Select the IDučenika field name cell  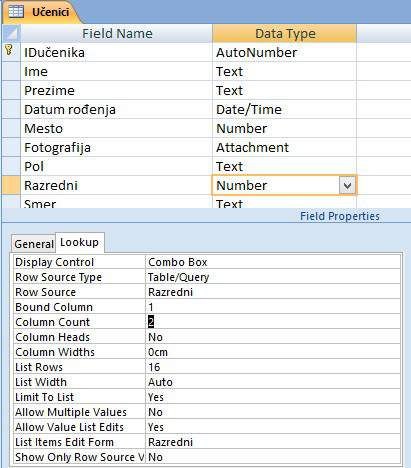coord(117,52)
